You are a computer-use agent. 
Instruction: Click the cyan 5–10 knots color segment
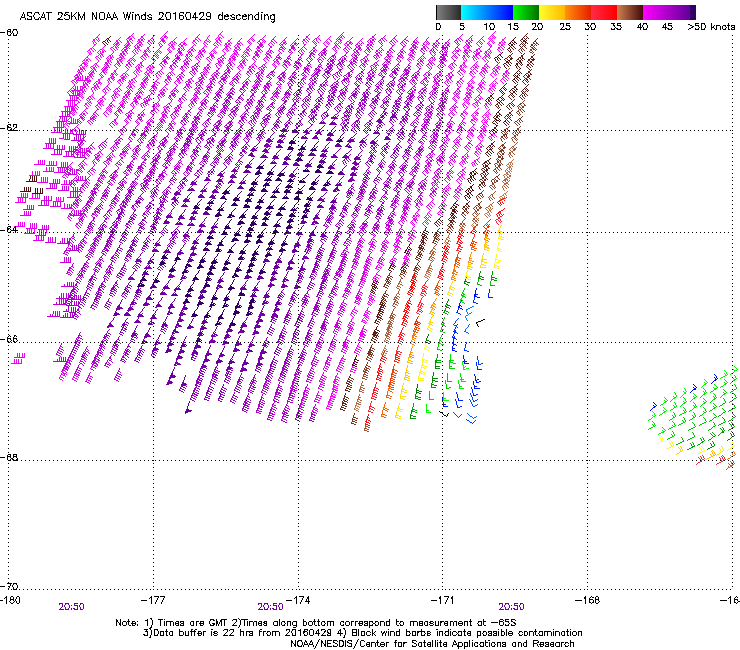474,12
